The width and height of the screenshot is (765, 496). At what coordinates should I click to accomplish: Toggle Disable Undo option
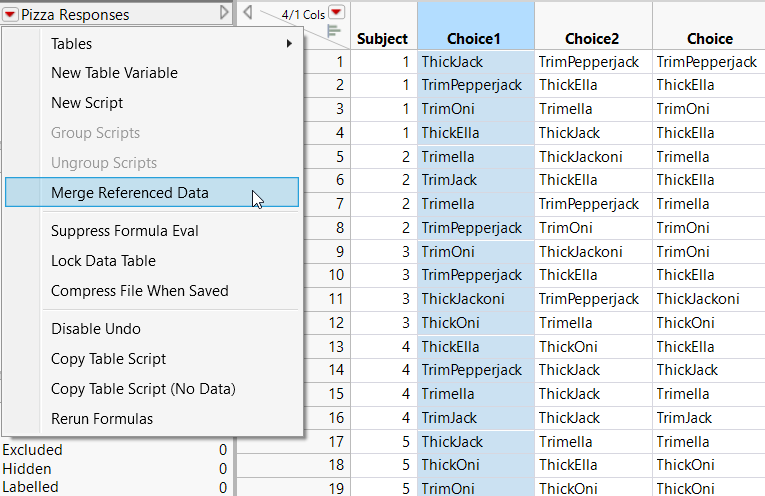96,329
